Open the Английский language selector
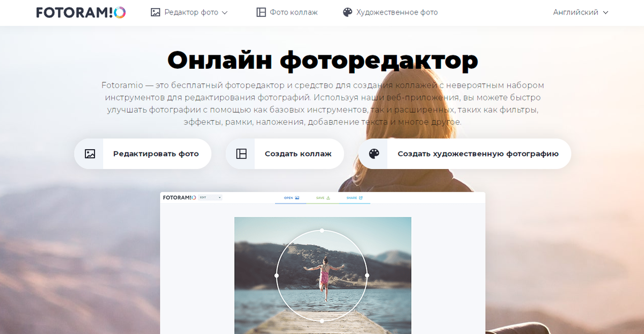The height and width of the screenshot is (334, 644). point(581,12)
